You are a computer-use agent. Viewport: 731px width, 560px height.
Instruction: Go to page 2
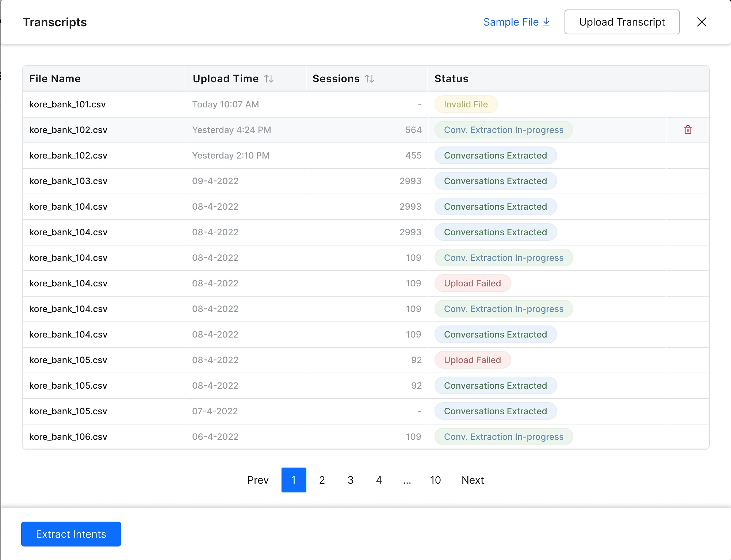322,480
